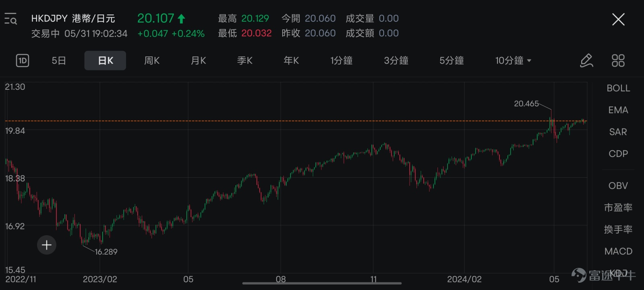Switch to the 年K yearly tab
The image size is (644, 290).
click(x=291, y=60)
